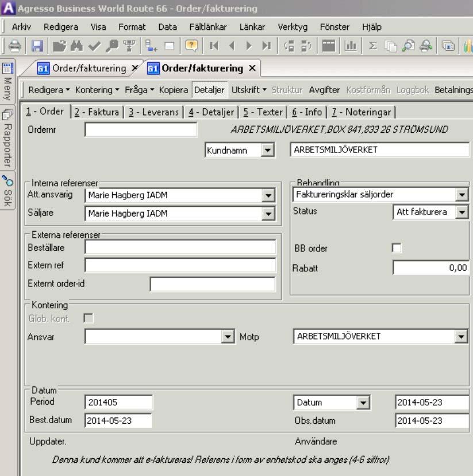473x476 pixels.
Task: Open the Datum type dropdown
Action: point(363,403)
